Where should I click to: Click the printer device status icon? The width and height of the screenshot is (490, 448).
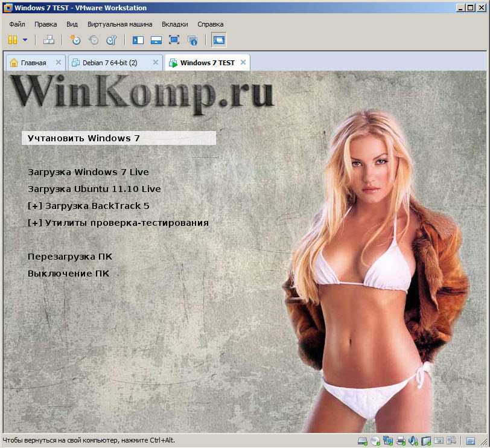pyautogui.click(x=401, y=441)
